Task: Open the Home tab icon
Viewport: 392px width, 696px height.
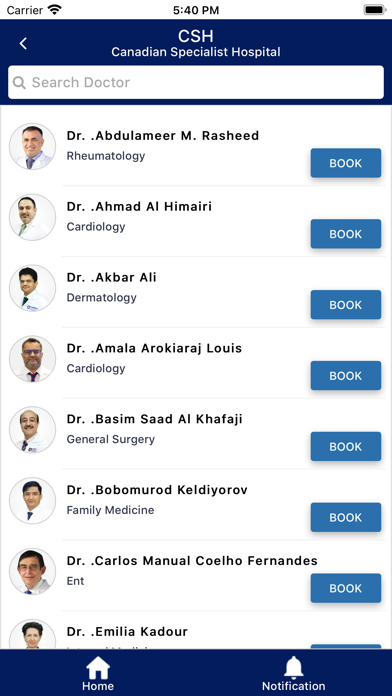Action: [98, 668]
